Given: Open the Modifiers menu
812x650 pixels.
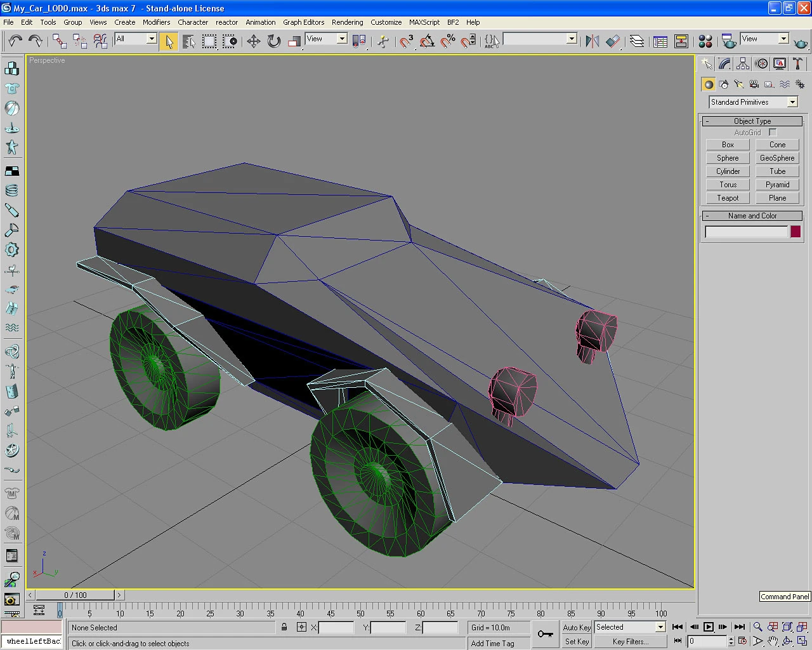Looking at the screenshot, I should (156, 22).
